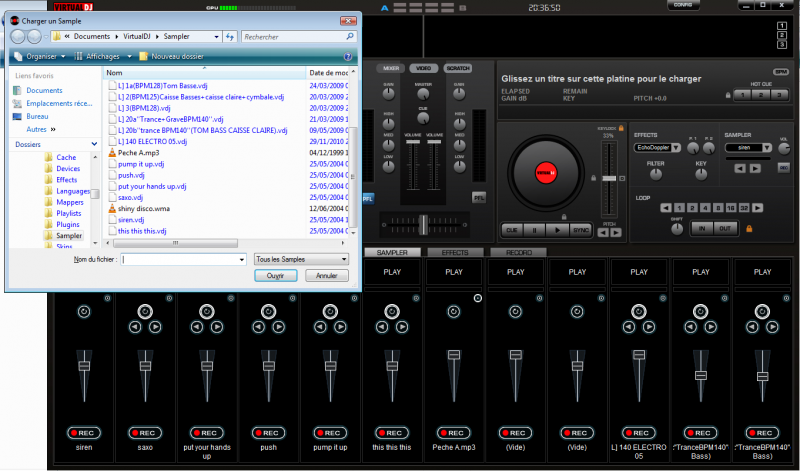Image resolution: width=800 pixels, height=471 pixels.
Task: Trigger hot cue 2
Action: tap(760, 94)
